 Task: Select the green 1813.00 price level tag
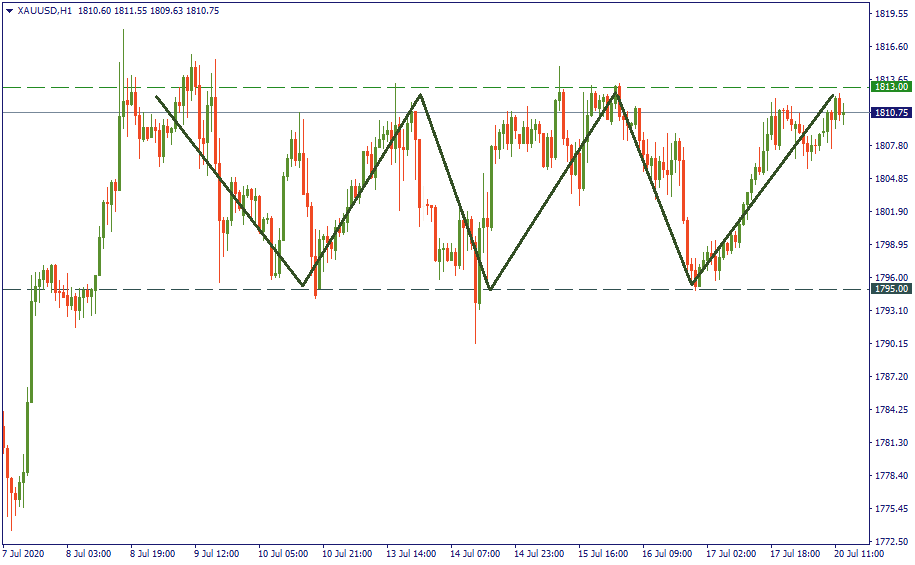[889, 87]
